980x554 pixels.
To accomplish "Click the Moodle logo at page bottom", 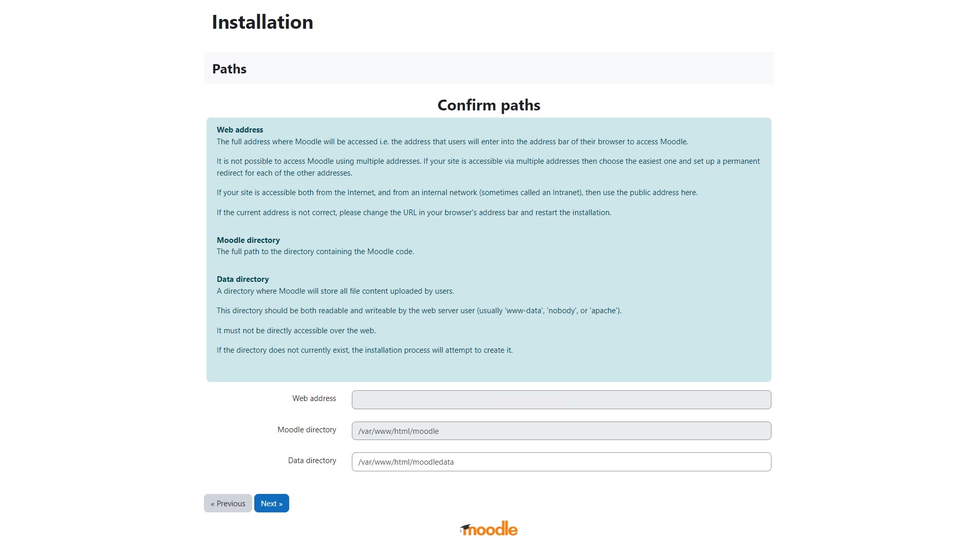I will [x=488, y=529].
